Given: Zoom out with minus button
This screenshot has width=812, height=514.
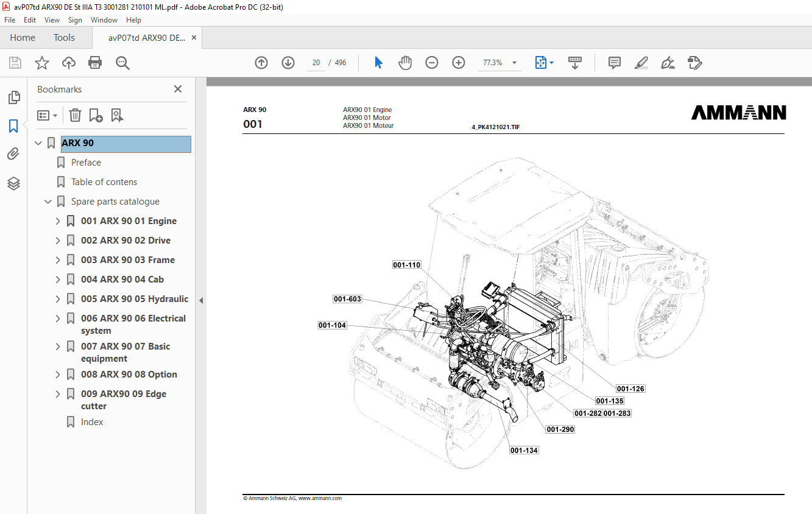Looking at the screenshot, I should tap(432, 63).
